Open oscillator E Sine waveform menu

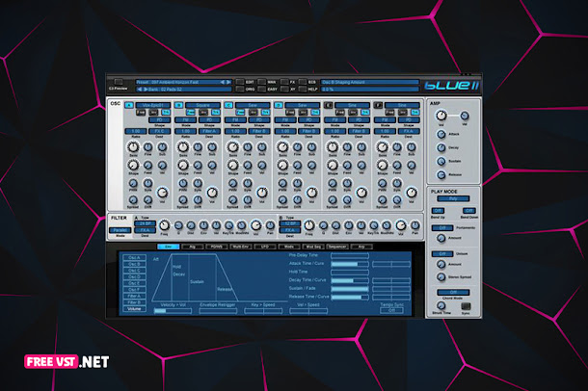click(x=352, y=105)
